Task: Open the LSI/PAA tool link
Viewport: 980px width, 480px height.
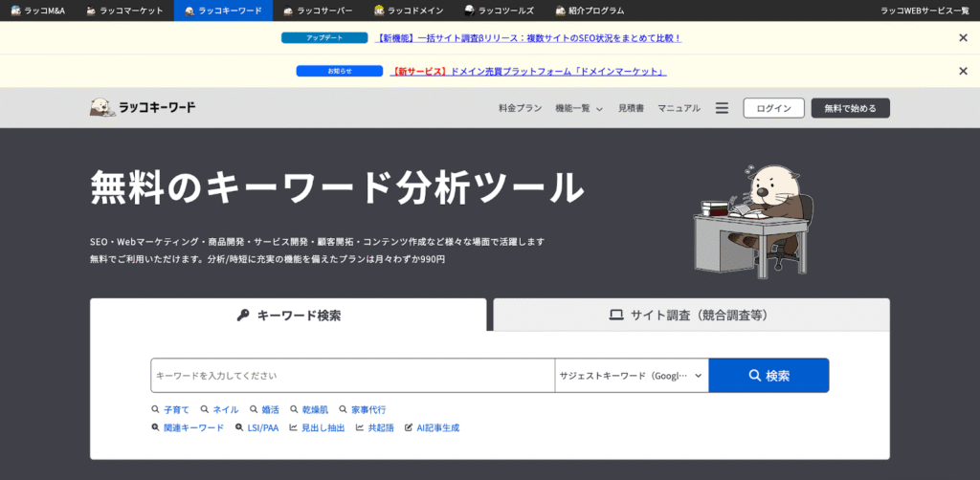Action: coord(262,428)
